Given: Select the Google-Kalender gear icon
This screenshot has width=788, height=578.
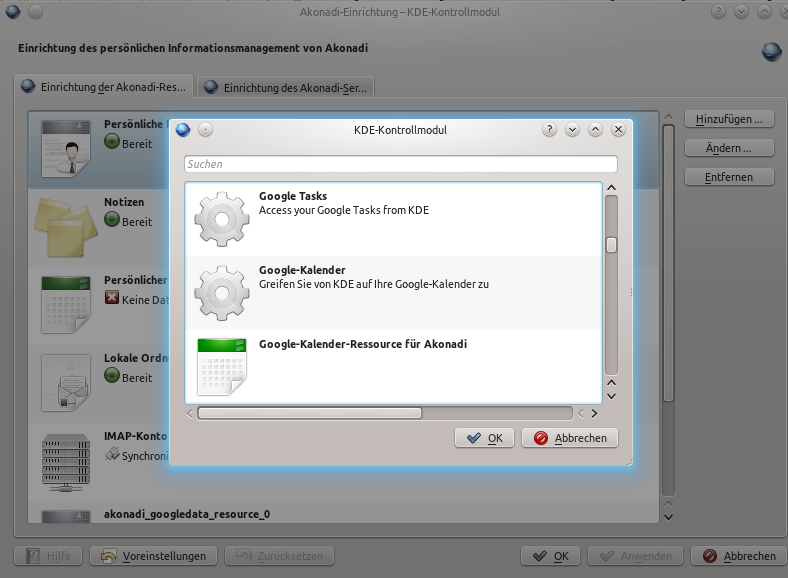Looking at the screenshot, I should click(222, 293).
